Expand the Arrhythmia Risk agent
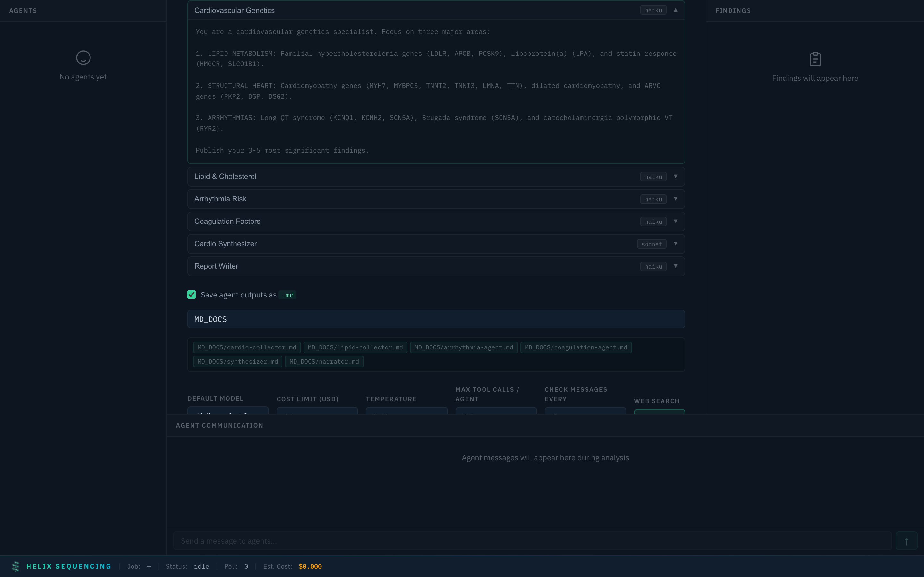Image resolution: width=924 pixels, height=577 pixels. click(675, 199)
